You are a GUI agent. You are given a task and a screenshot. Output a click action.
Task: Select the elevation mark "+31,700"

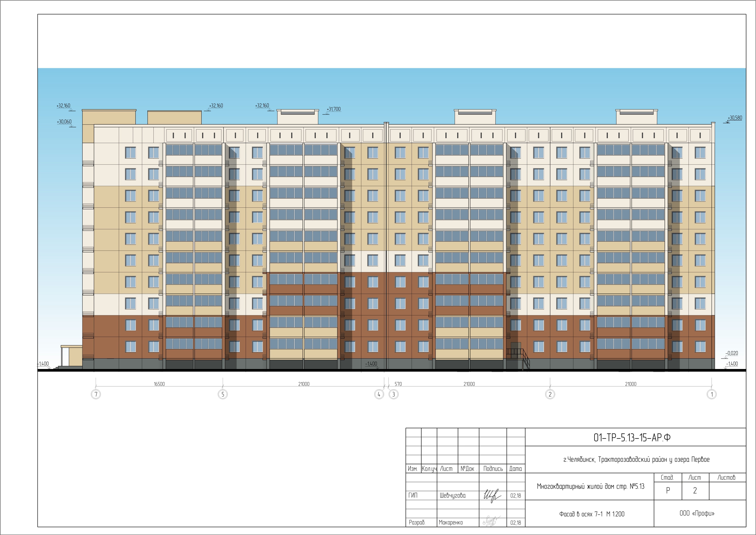(x=334, y=109)
